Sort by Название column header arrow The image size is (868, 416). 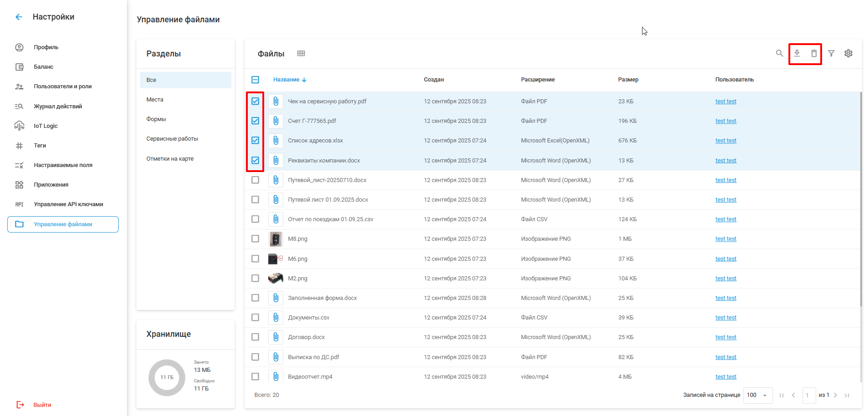point(304,80)
